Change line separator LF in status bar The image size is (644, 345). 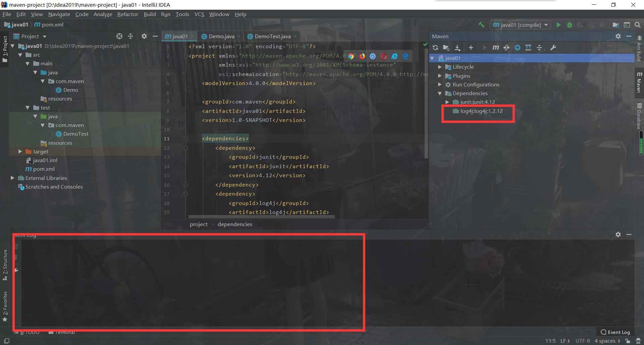(x=565, y=341)
